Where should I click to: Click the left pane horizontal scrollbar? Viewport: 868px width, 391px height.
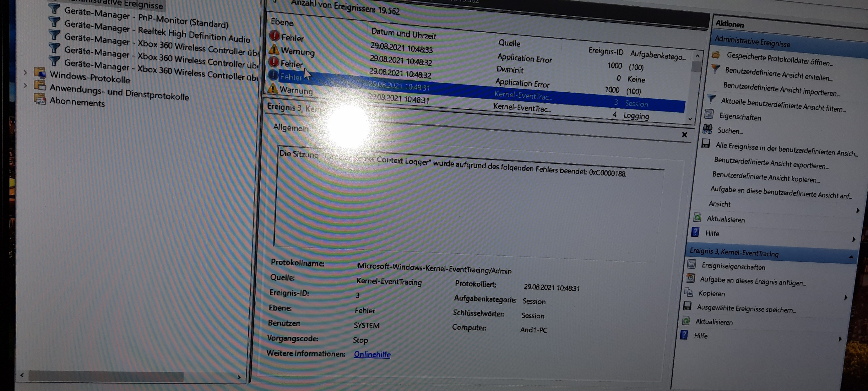point(106,376)
